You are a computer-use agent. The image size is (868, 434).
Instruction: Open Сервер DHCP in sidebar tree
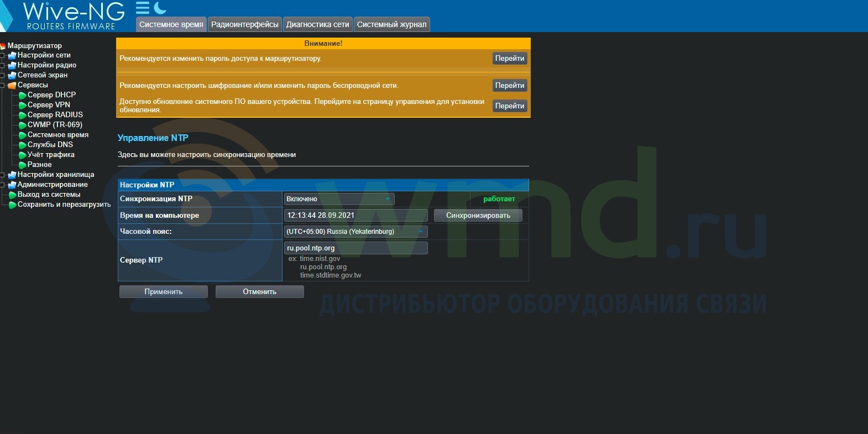[52, 95]
